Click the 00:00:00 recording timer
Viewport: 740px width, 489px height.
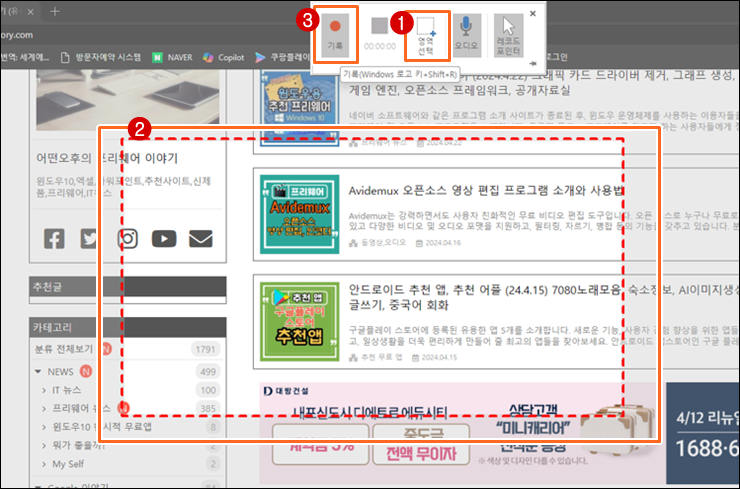point(380,46)
